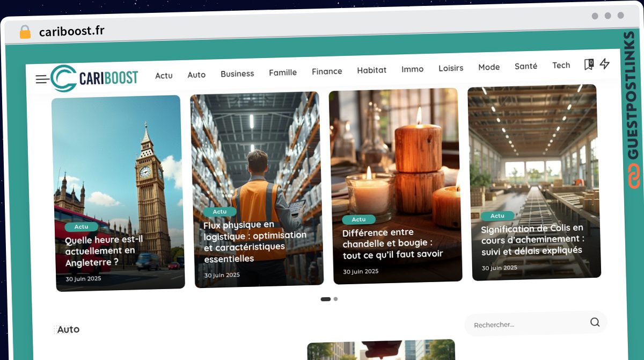Click the lightning bolt icon
This screenshot has width=644, height=360.
point(604,64)
